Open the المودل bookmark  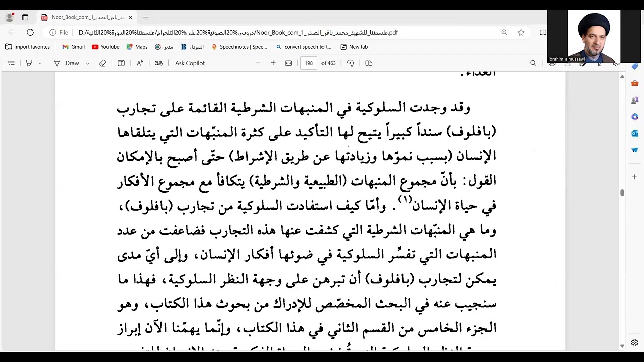coord(192,47)
